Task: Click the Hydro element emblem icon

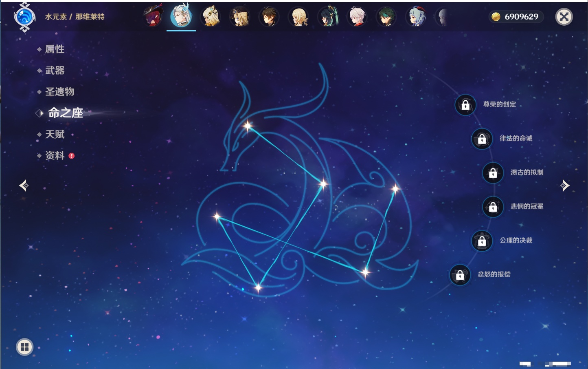Action: 24,17
